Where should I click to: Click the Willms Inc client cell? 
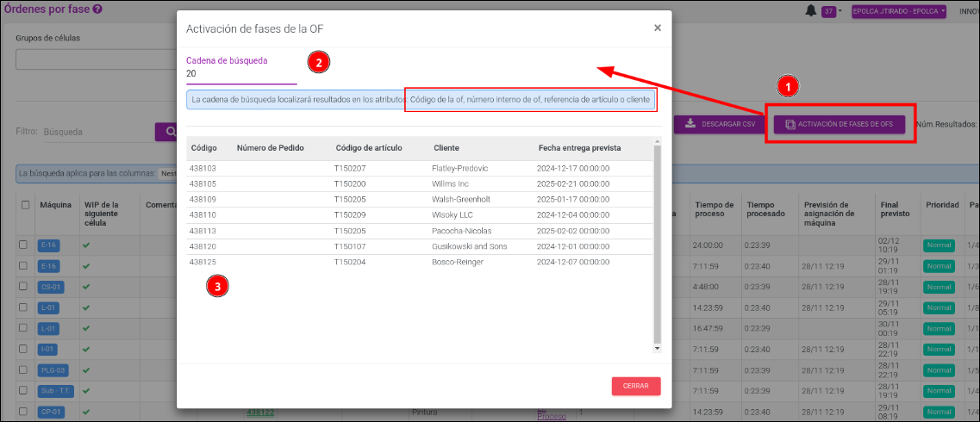click(450, 184)
